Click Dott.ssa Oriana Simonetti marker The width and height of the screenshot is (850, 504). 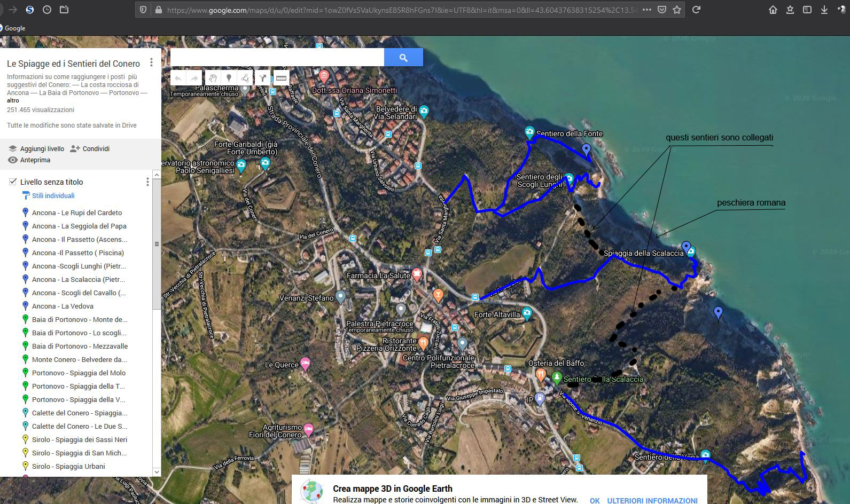point(323,75)
